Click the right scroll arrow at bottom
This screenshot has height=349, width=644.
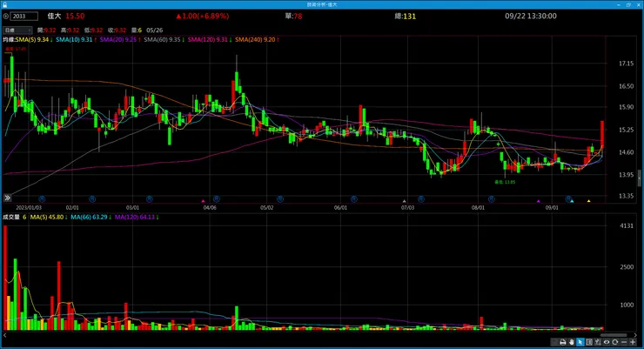pos(635,335)
